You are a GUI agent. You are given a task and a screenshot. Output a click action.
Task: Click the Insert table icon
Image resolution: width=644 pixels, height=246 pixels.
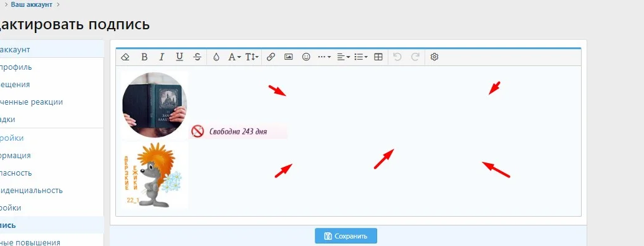(378, 57)
